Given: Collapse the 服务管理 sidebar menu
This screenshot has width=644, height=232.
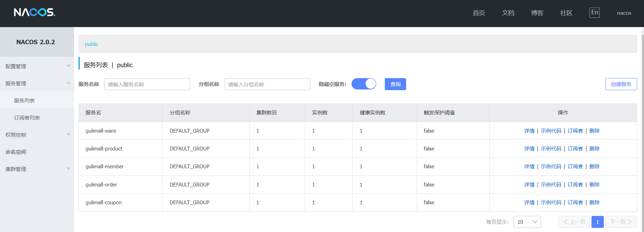Looking at the screenshot, I should point(37,83).
